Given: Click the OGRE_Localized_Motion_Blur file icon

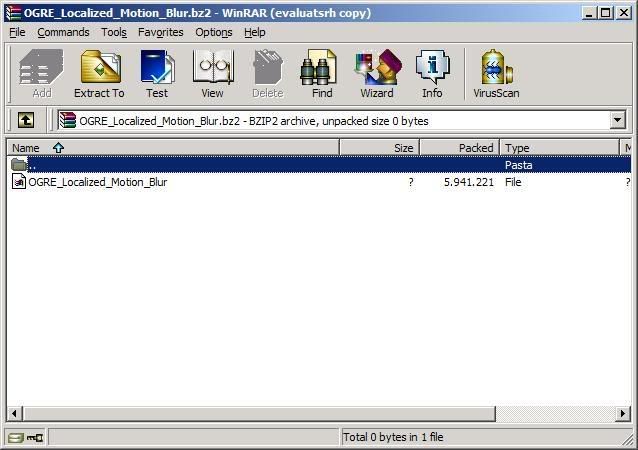Looking at the screenshot, I should pos(18,182).
